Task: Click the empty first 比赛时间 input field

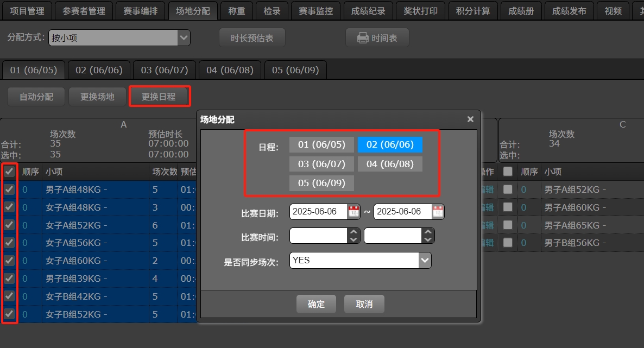Action: click(320, 235)
